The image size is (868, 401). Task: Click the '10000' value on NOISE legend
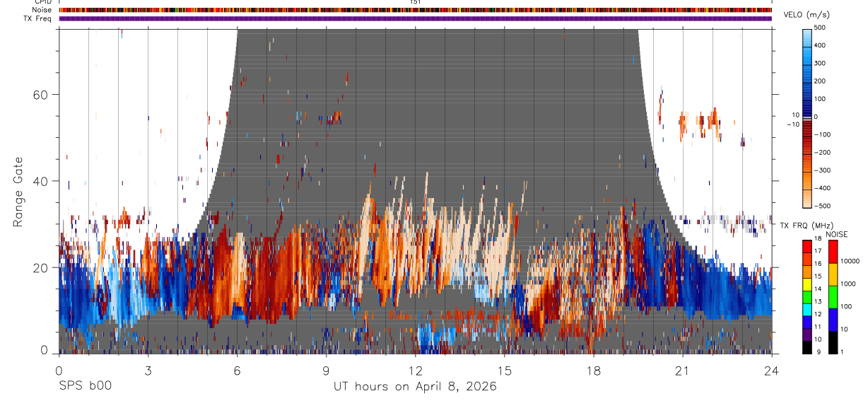pos(850,261)
